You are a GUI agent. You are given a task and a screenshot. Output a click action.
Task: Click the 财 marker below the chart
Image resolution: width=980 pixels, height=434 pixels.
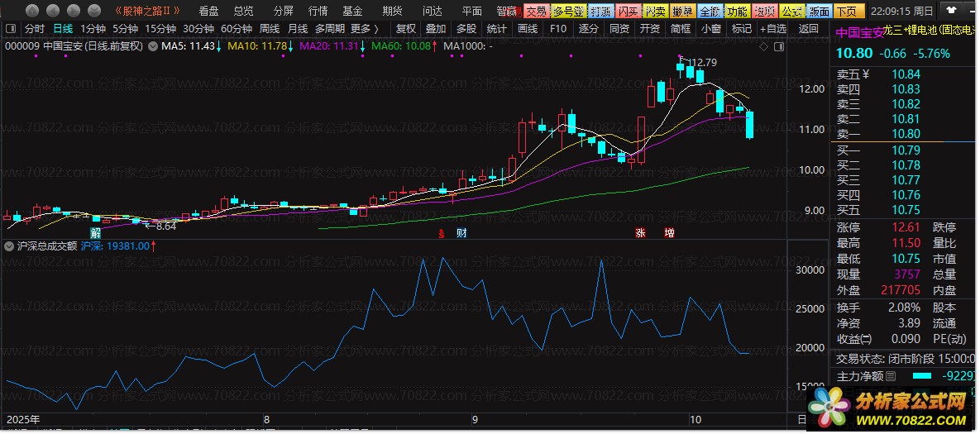pyautogui.click(x=461, y=234)
